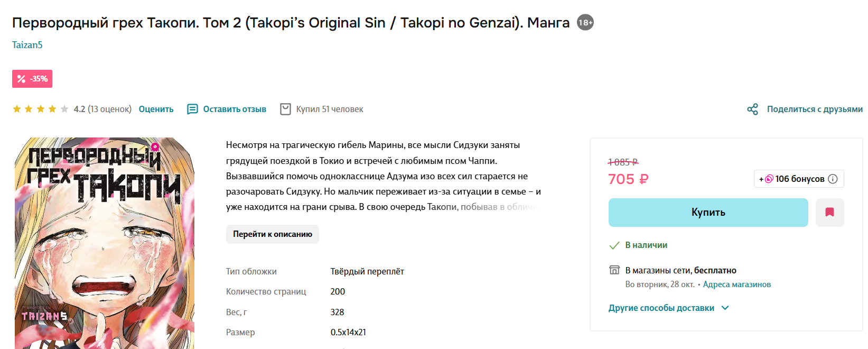868x349 pixels.
Task: Click the store icon by 'В магазины сети'
Action: (x=614, y=270)
